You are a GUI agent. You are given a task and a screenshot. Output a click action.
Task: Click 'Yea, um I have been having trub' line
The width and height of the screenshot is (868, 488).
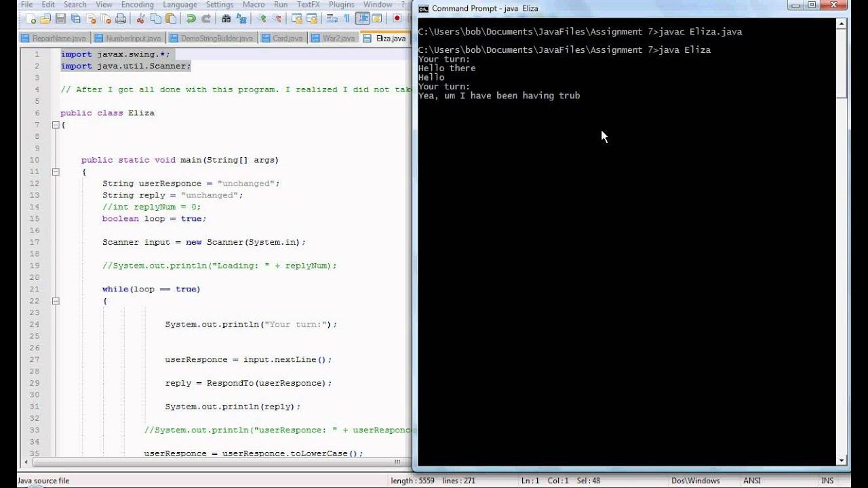pyautogui.click(x=499, y=96)
